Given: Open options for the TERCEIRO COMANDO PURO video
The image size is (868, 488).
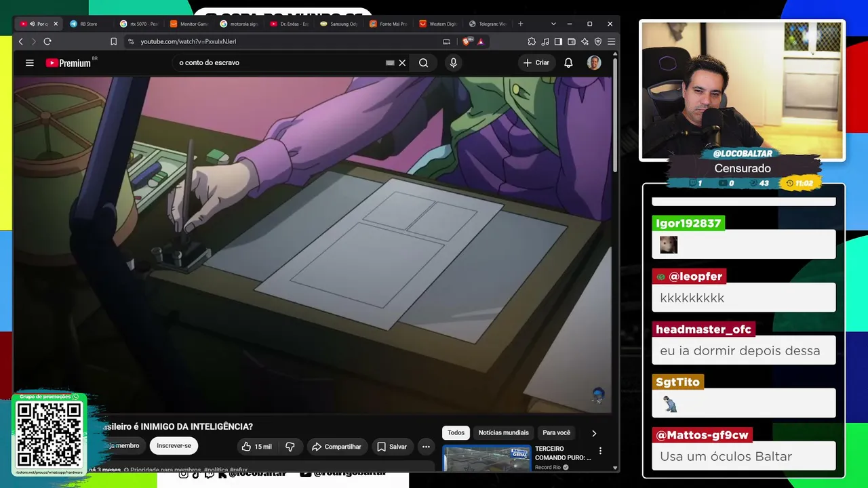Looking at the screenshot, I should pos(600,451).
